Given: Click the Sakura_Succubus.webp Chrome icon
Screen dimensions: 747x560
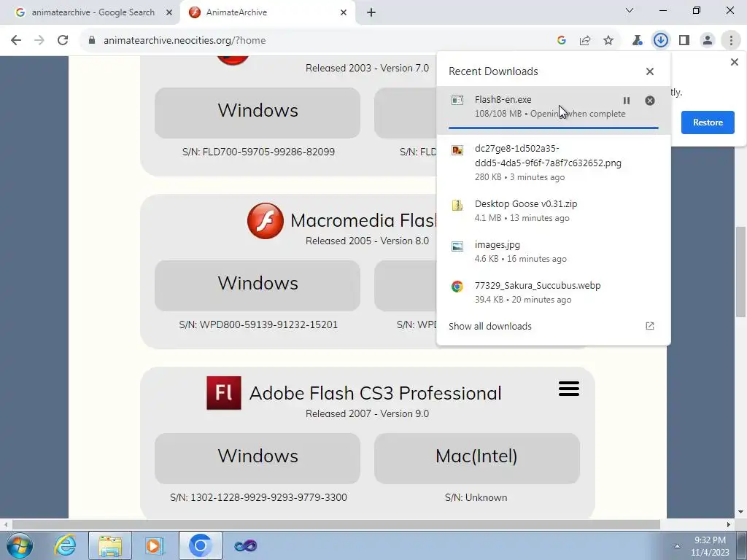Looking at the screenshot, I should 457,287.
